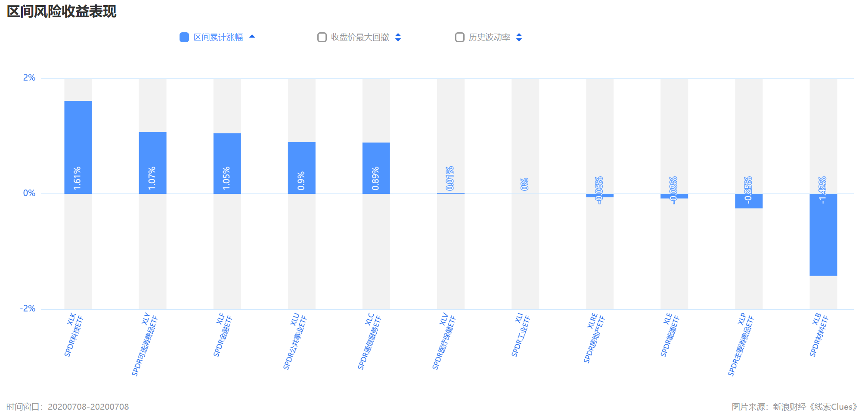The height and width of the screenshot is (417, 868).
Task: Click the sort arrows beside 历史波动率
Action: [519, 37]
